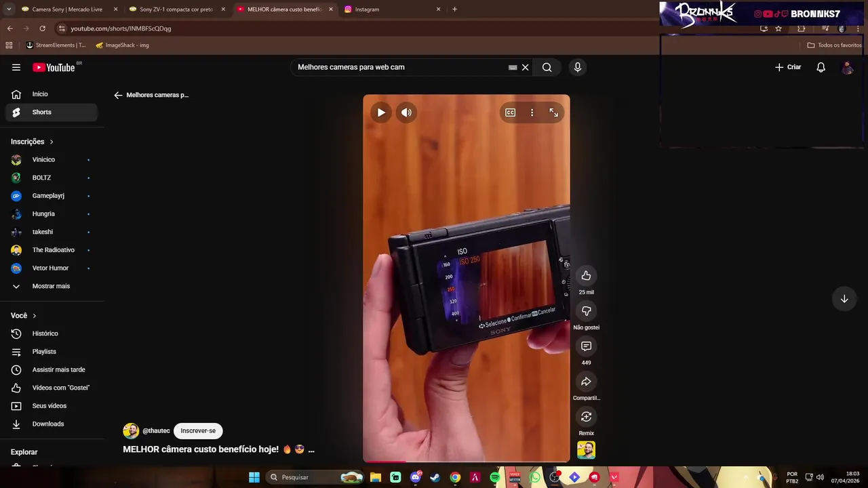The image size is (868, 488).
Task: Remix this Short
Action: coord(587,417)
